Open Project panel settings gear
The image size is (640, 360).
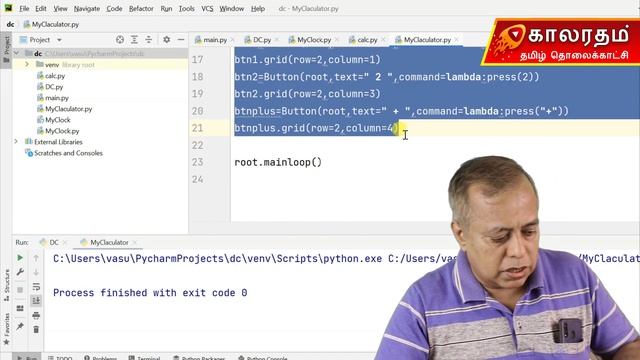[166, 39]
